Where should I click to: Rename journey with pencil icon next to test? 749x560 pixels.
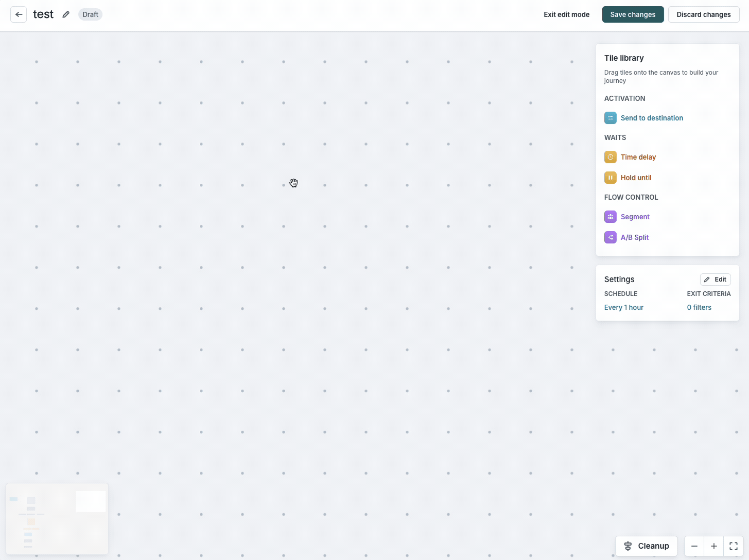[x=66, y=14]
